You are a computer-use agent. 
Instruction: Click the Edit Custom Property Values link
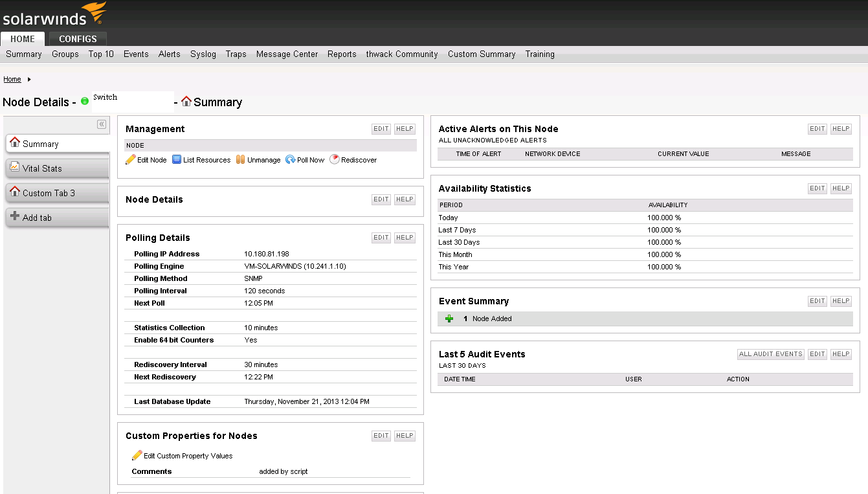(x=188, y=456)
